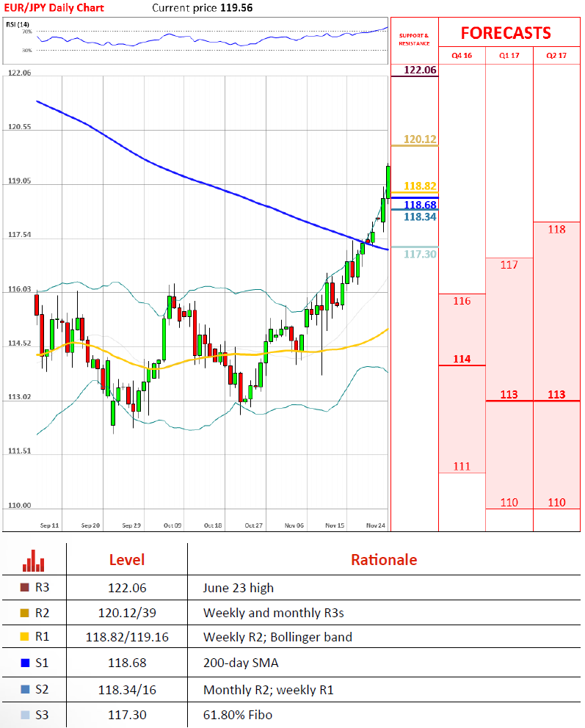Viewport: 585px width, 728px height.
Task: Click the R1 yellow color swatch
Action: click(25, 636)
